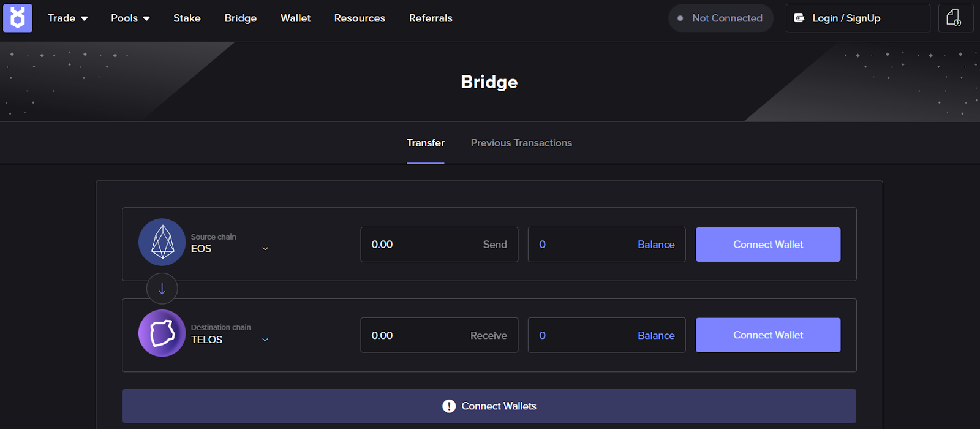Click the Send amount input field
980x429 pixels.
click(439, 245)
